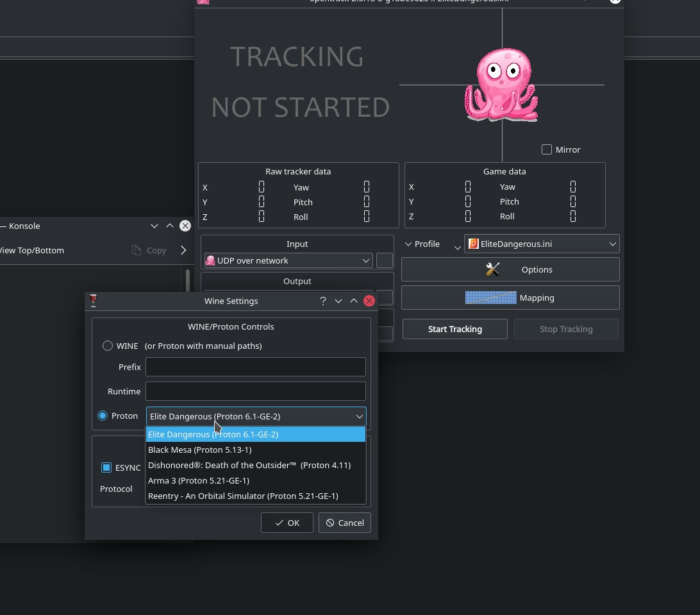Image resolution: width=700 pixels, height=615 pixels.
Task: Open the EliteDangerous.ini profile dropdown
Action: 542,244
